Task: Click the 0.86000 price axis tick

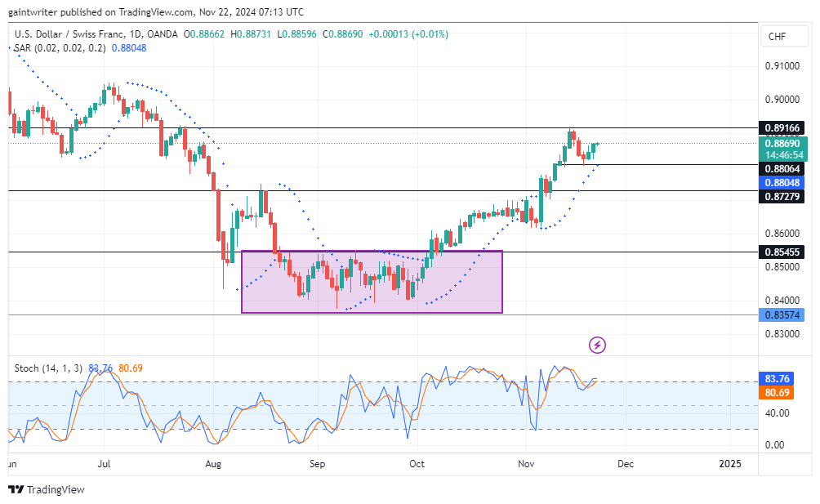Action: click(782, 233)
